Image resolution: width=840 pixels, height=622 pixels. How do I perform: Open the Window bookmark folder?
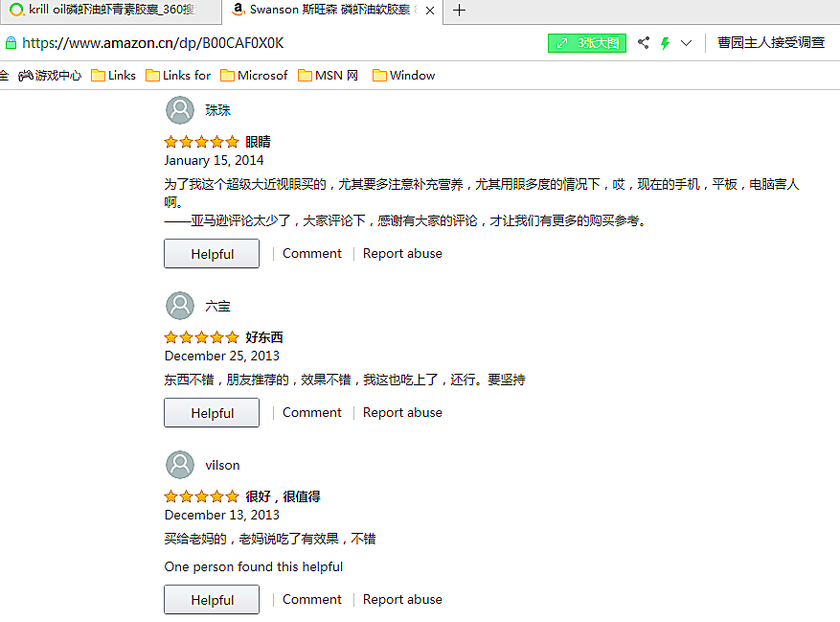click(x=403, y=76)
